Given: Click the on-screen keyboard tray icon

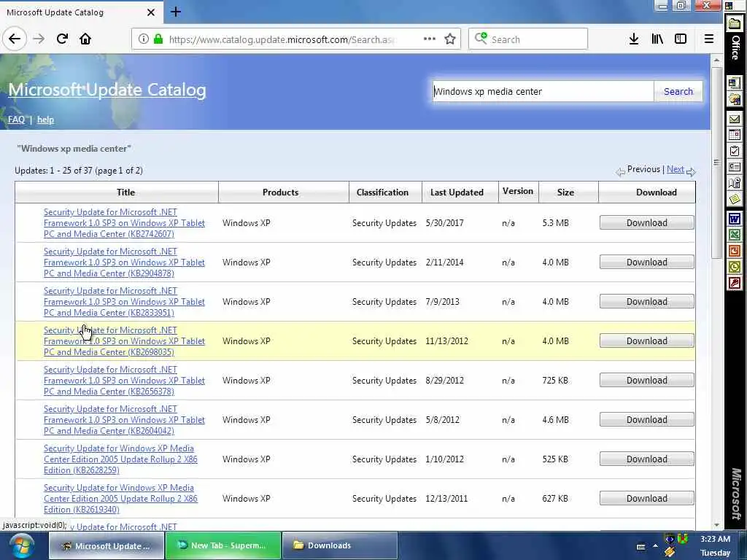Looking at the screenshot, I should point(640,547).
